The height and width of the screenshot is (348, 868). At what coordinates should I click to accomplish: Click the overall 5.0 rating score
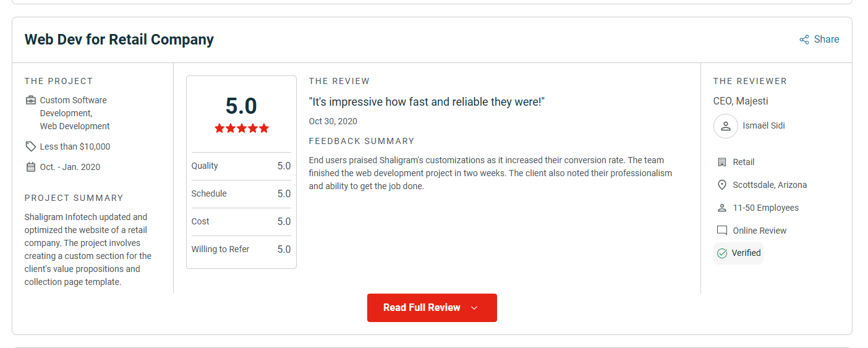[241, 106]
